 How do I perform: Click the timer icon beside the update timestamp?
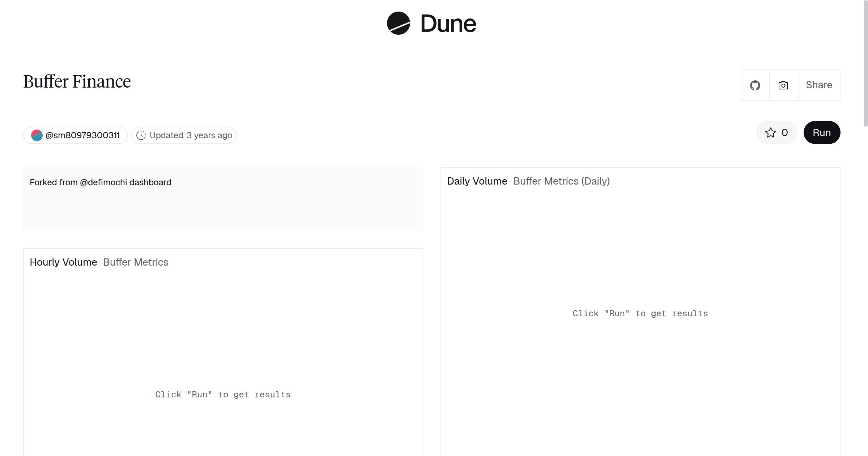(141, 135)
